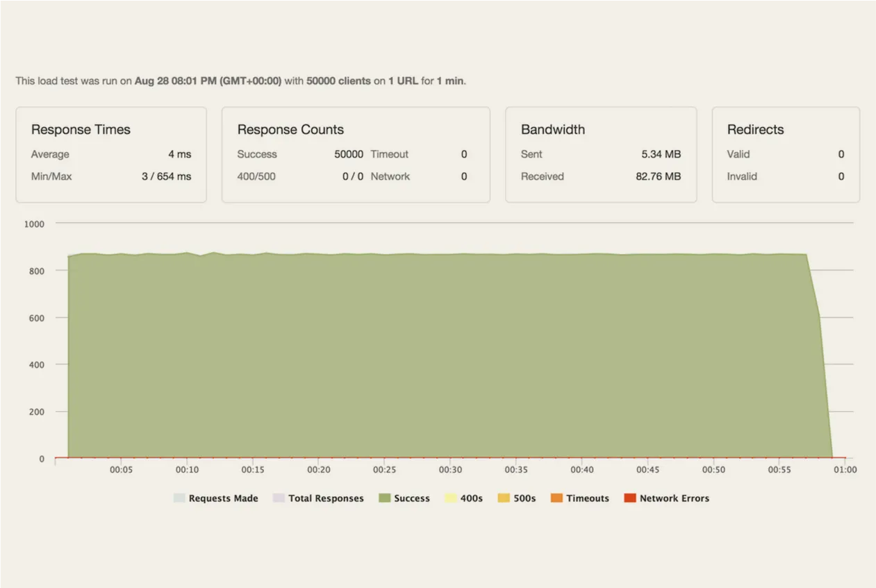Click the 00:15 tick on time axis
876x588 pixels.
[x=253, y=470]
